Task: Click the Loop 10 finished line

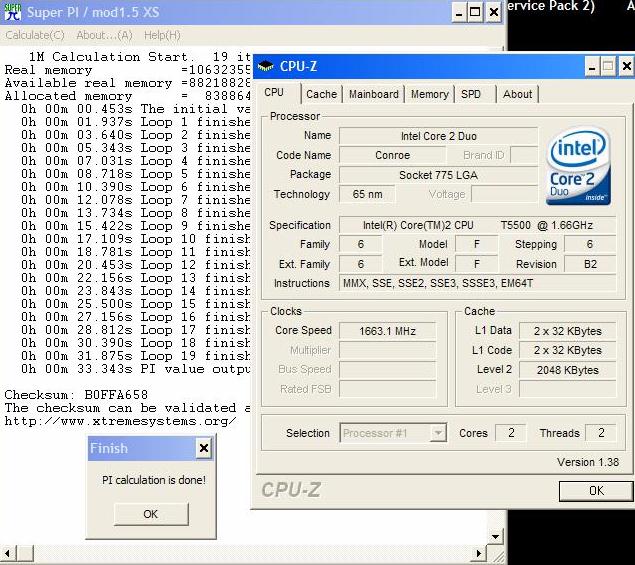Action: (x=135, y=239)
